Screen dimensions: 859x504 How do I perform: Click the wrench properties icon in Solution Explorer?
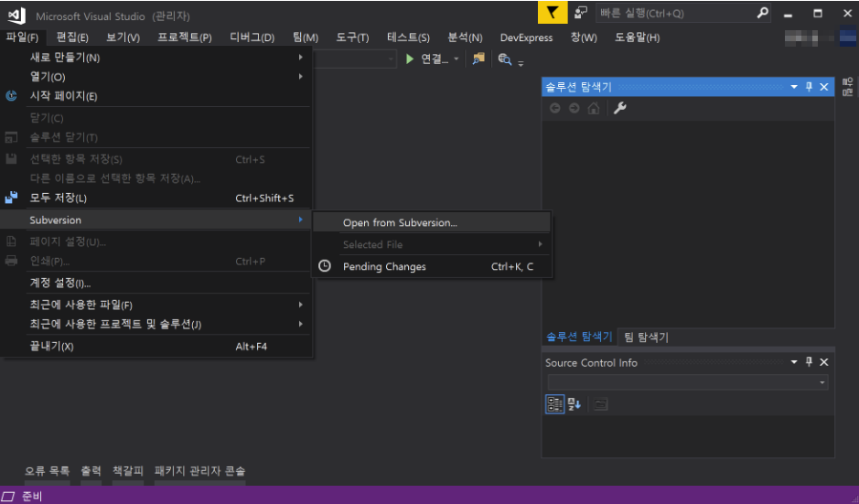[x=619, y=108]
